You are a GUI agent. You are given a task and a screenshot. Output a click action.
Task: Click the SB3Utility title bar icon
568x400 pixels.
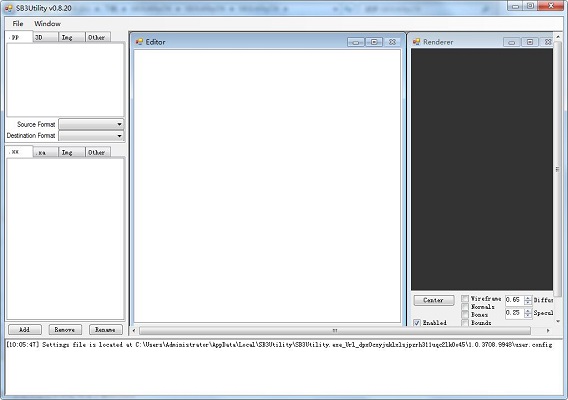click(9, 8)
